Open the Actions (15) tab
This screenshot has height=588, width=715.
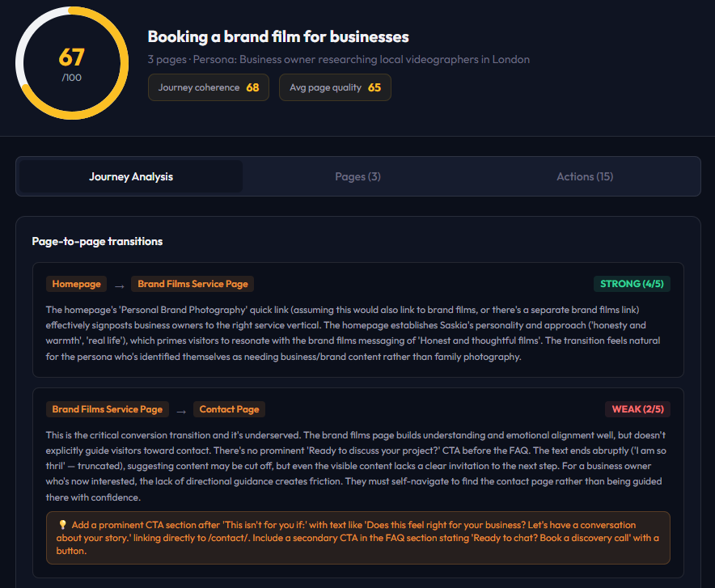(x=585, y=176)
